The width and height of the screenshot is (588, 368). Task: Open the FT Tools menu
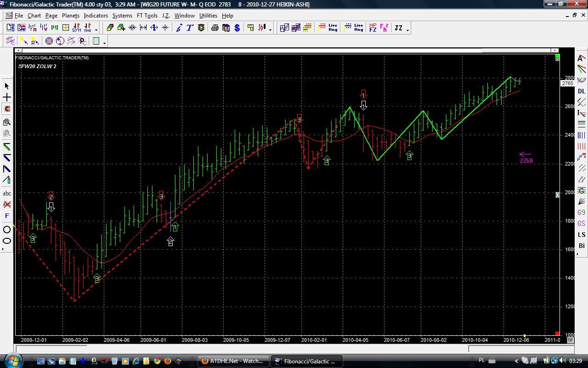click(x=147, y=16)
